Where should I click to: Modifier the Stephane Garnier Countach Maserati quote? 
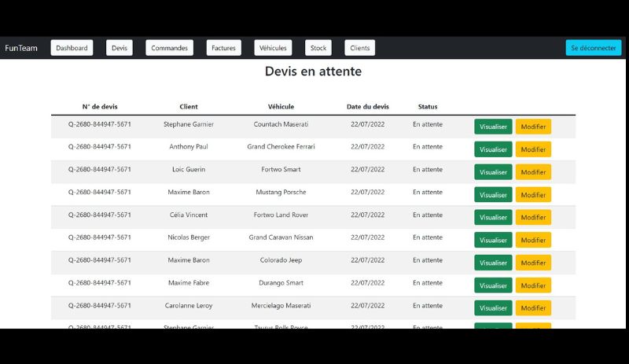coord(533,127)
